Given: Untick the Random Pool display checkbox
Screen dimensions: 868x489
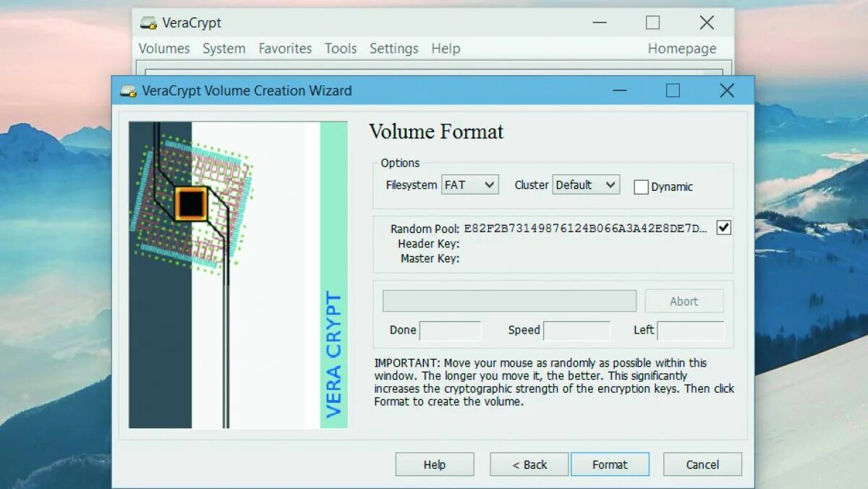Looking at the screenshot, I should [723, 228].
